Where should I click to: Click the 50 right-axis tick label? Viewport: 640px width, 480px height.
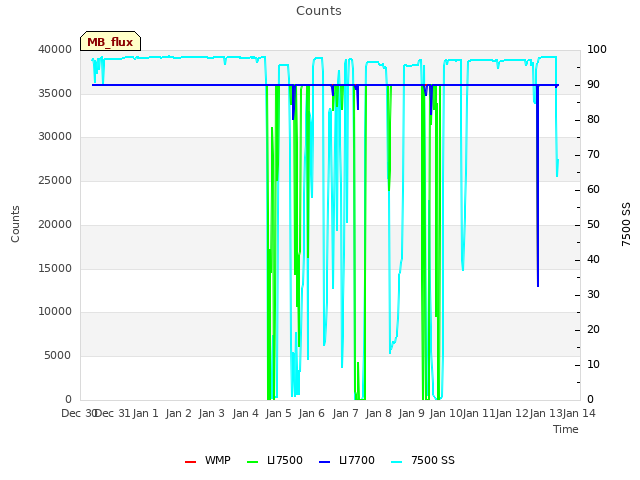pos(593,224)
